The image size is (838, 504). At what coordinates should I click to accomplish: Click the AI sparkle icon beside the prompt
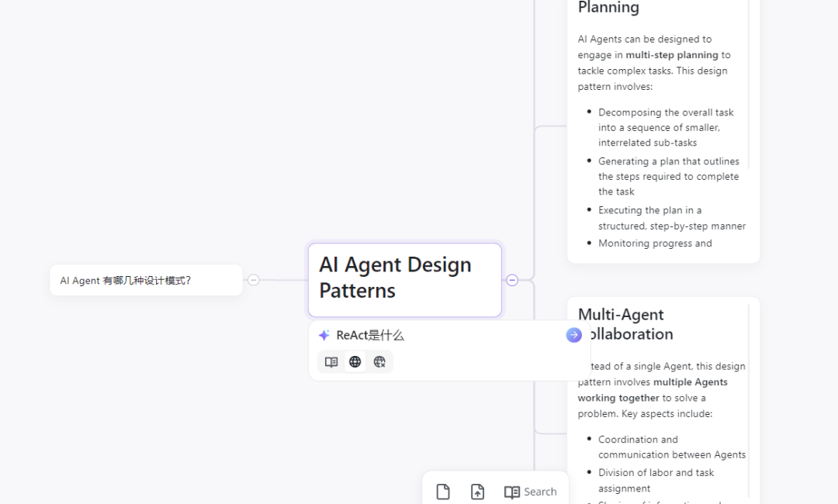click(324, 335)
